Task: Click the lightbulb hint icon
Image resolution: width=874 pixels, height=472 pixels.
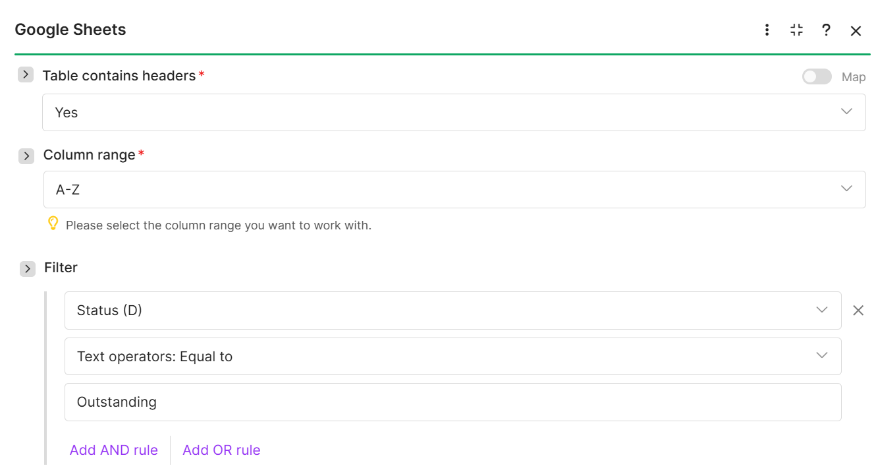Action: (x=53, y=223)
